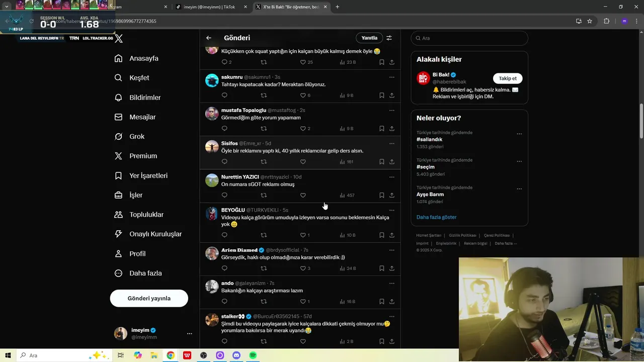Open trending Ayşe Barım
The height and width of the screenshot is (362, 644).
point(430,194)
